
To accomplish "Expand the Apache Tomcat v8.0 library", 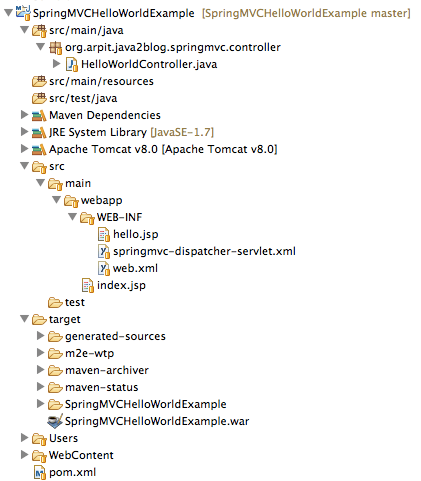I will pyautogui.click(x=24, y=148).
